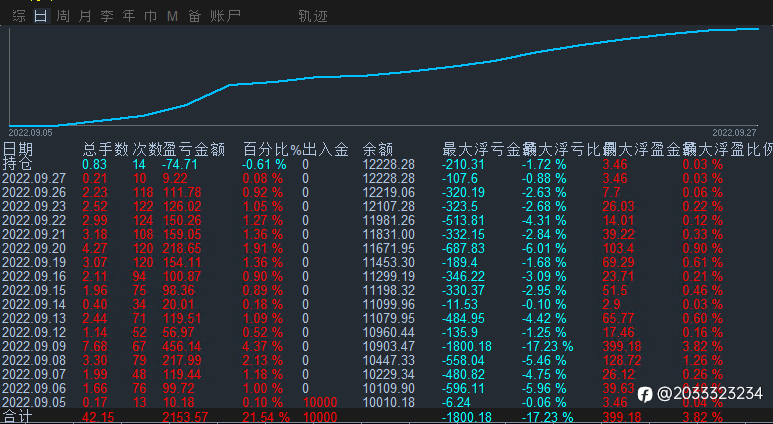Image resolution: width=773 pixels, height=424 pixels.
Task: Click the 次数 column header
Action: pos(147,149)
